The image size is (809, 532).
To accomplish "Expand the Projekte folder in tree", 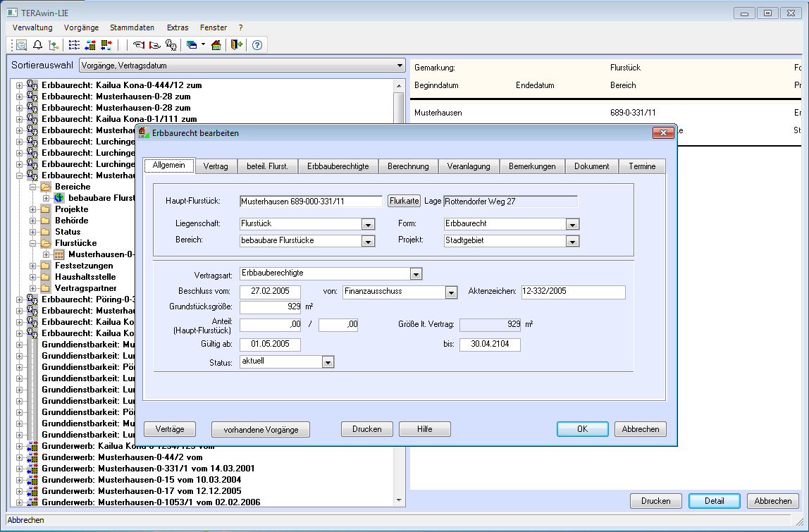I will click(x=33, y=209).
